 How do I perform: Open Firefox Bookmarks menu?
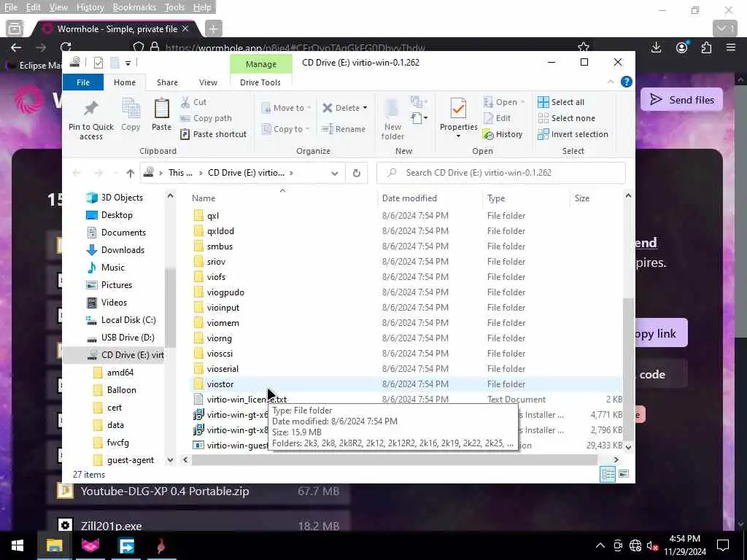134,7
